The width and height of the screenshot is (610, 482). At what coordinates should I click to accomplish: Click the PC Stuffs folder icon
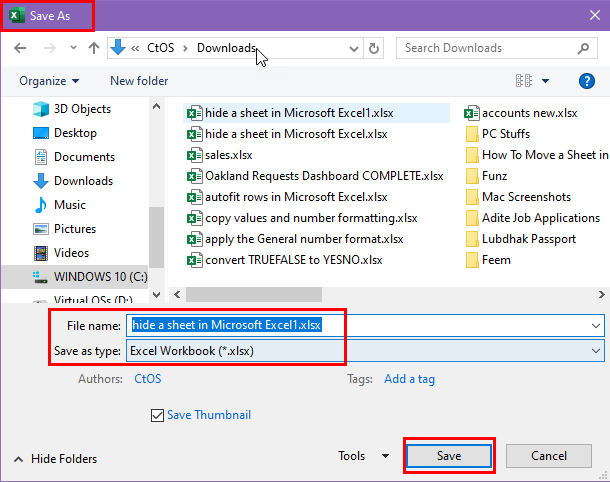[x=472, y=134]
